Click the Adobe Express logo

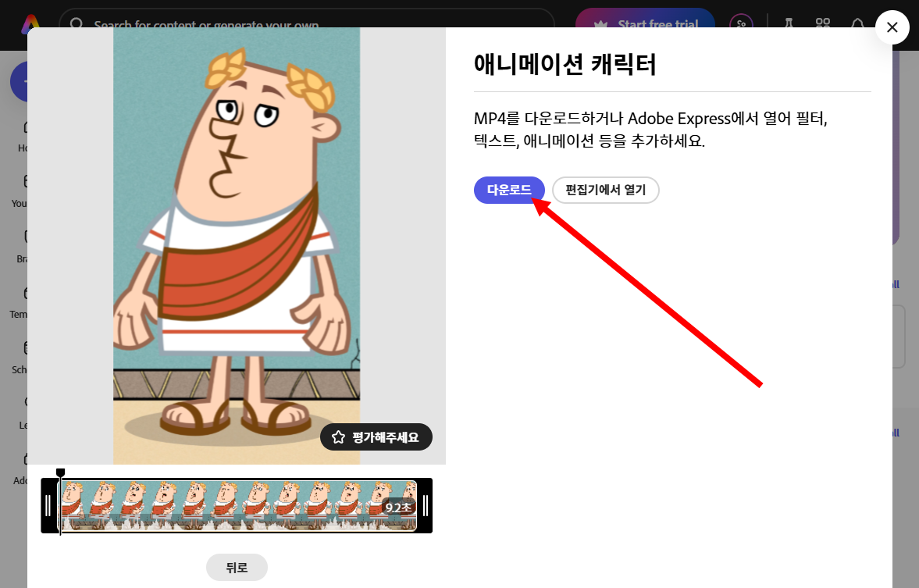[30, 23]
